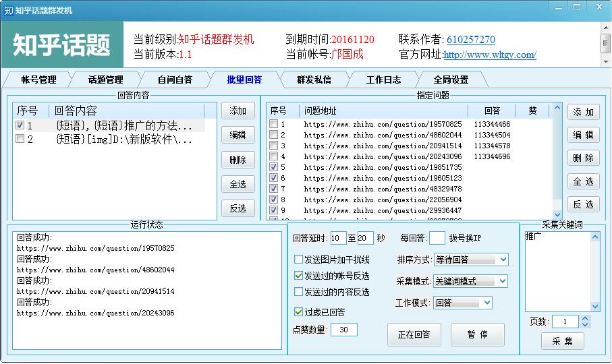
Task: Click the 回答内容 column header
Action: pos(126,111)
